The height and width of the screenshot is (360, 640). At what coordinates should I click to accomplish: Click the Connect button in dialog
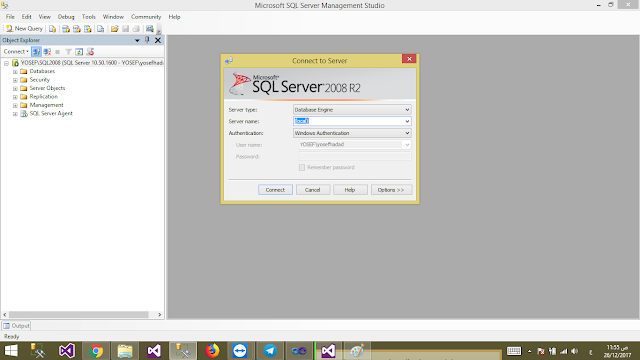275,190
